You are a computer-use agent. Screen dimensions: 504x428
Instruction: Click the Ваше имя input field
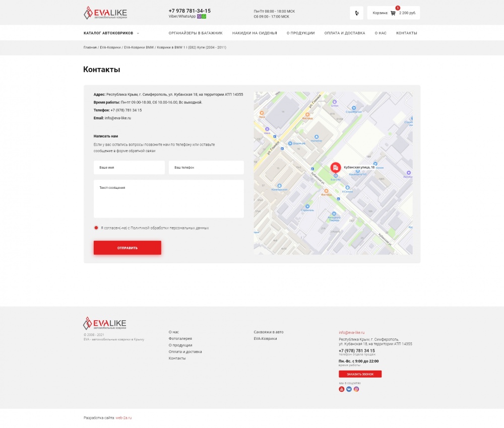[129, 168]
